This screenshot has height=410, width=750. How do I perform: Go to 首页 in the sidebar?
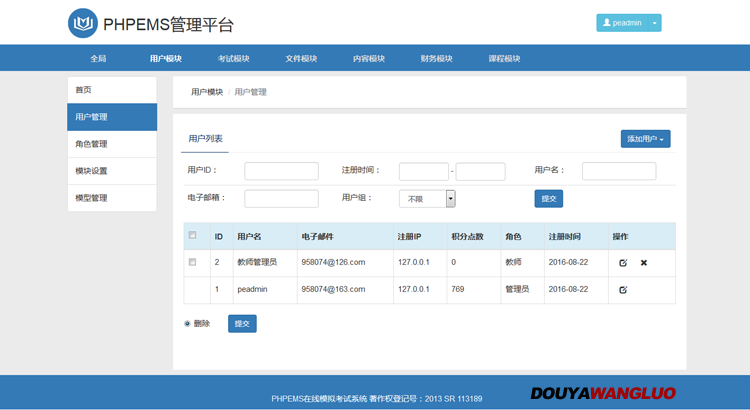112,90
